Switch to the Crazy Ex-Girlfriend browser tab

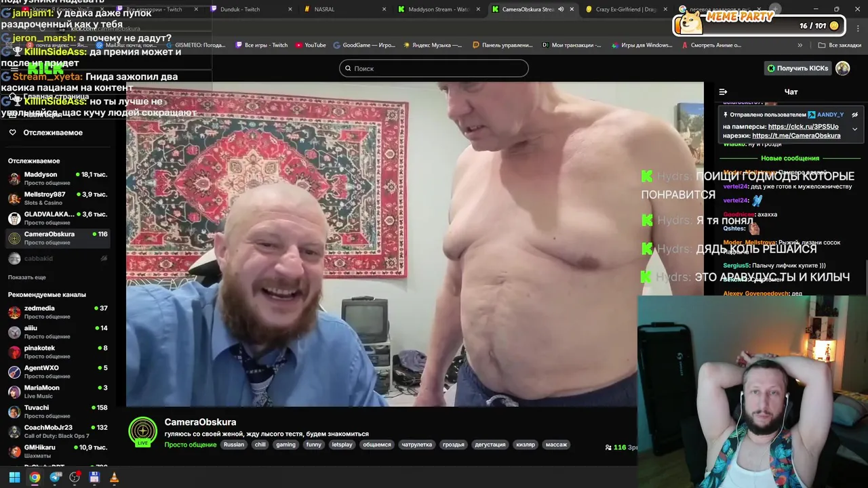(625, 9)
